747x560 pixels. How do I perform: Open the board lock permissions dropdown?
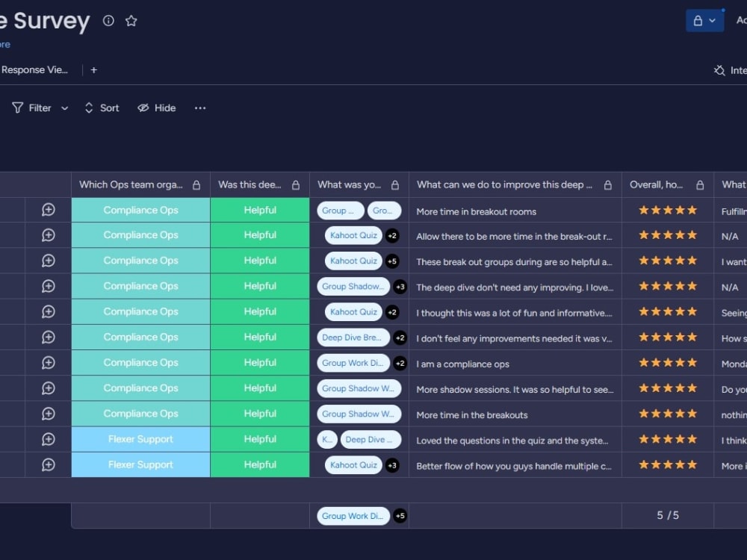[704, 21]
